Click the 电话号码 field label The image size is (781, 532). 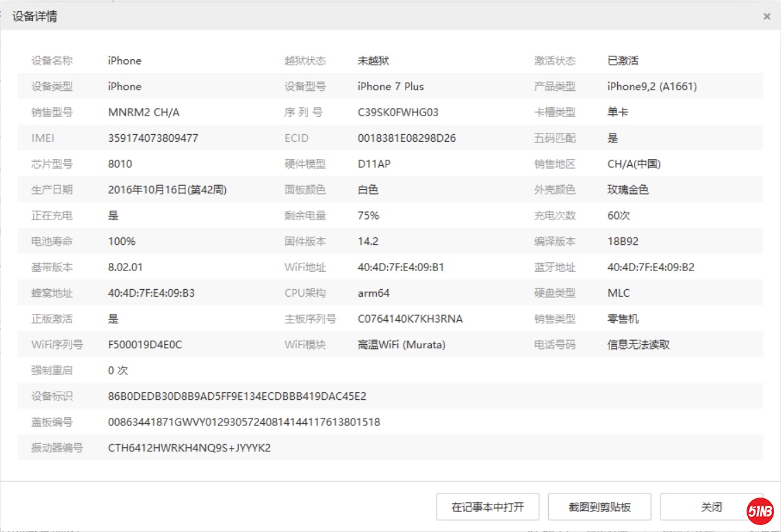point(554,345)
